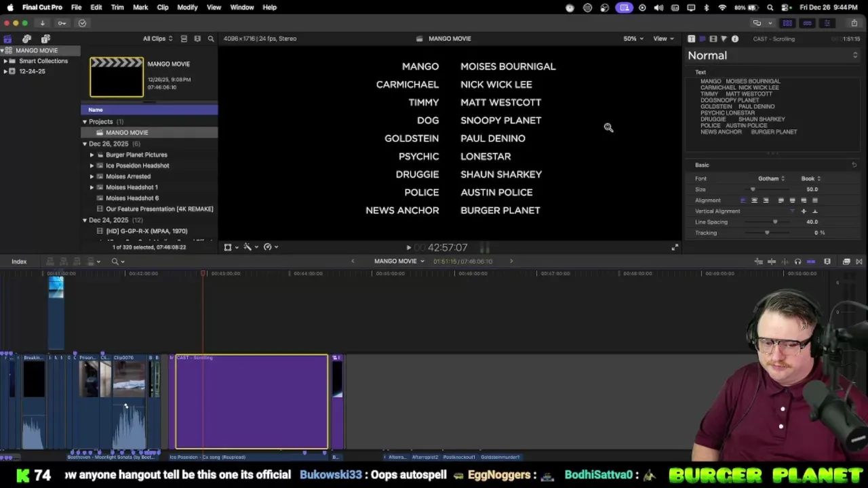Adjust the Line Spacing slider
868x488 pixels.
775,222
